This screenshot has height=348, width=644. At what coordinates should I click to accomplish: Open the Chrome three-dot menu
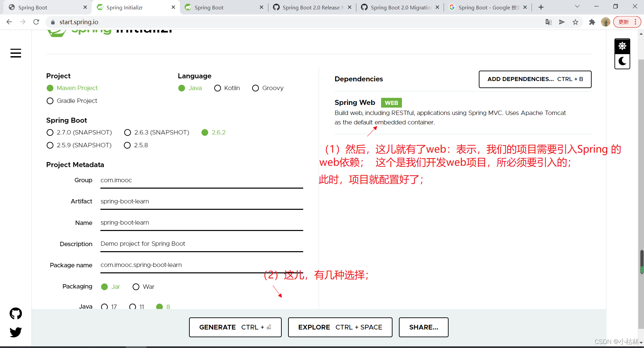(636, 22)
